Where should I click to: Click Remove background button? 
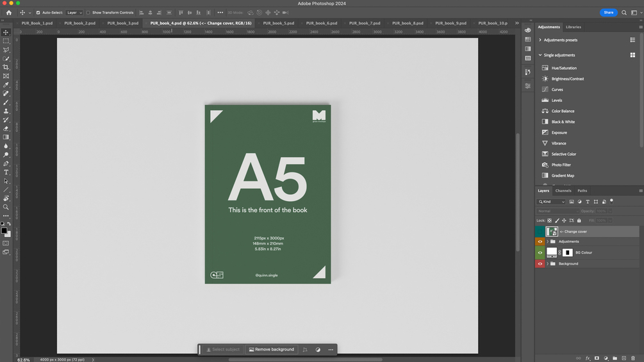[272, 350]
